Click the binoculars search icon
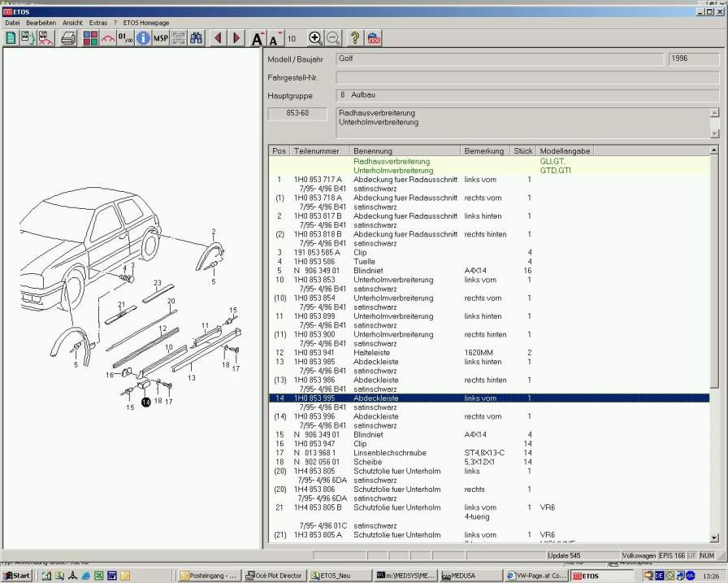This screenshot has width=728, height=583. 197,38
